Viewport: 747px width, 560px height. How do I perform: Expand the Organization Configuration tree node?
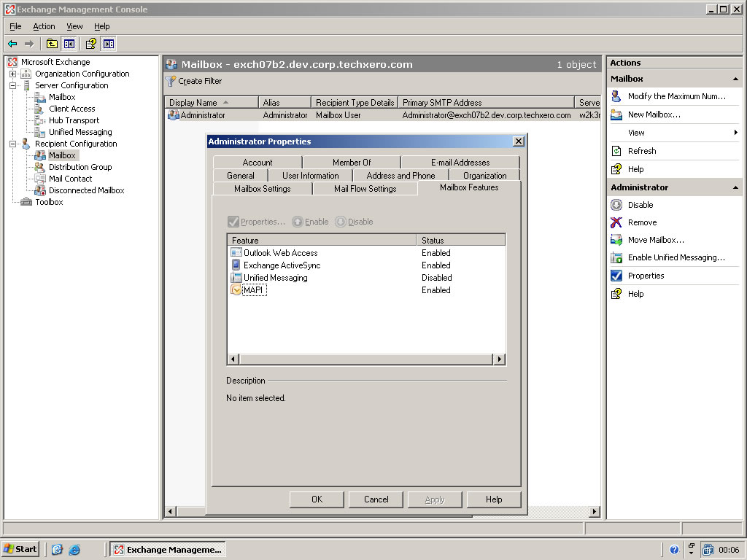coord(13,74)
